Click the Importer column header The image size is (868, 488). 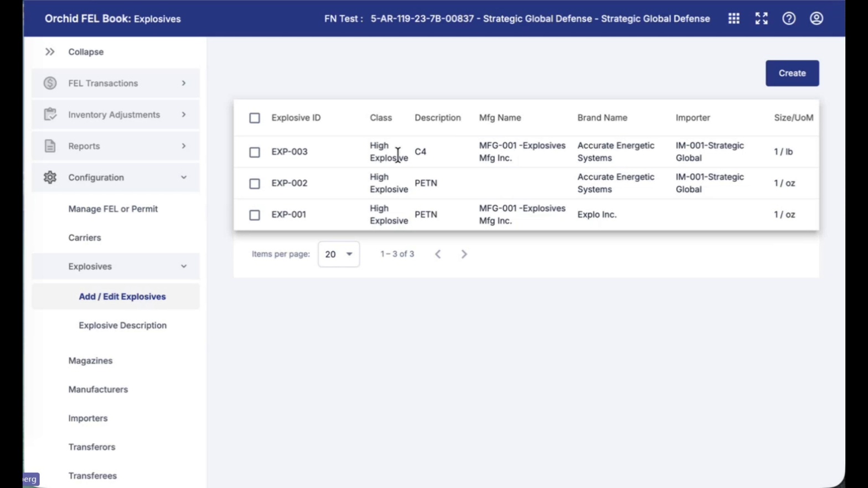pos(693,118)
